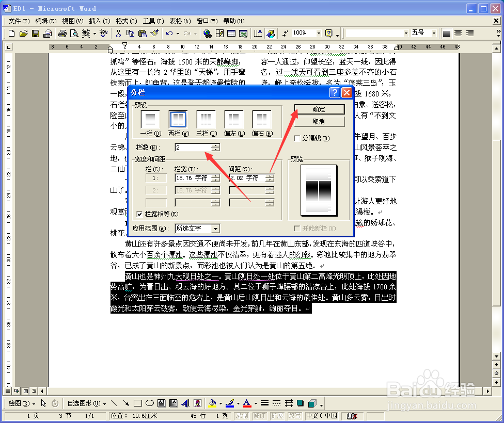Open Print Preview
This screenshot has height=423, width=504.
[x=75, y=33]
